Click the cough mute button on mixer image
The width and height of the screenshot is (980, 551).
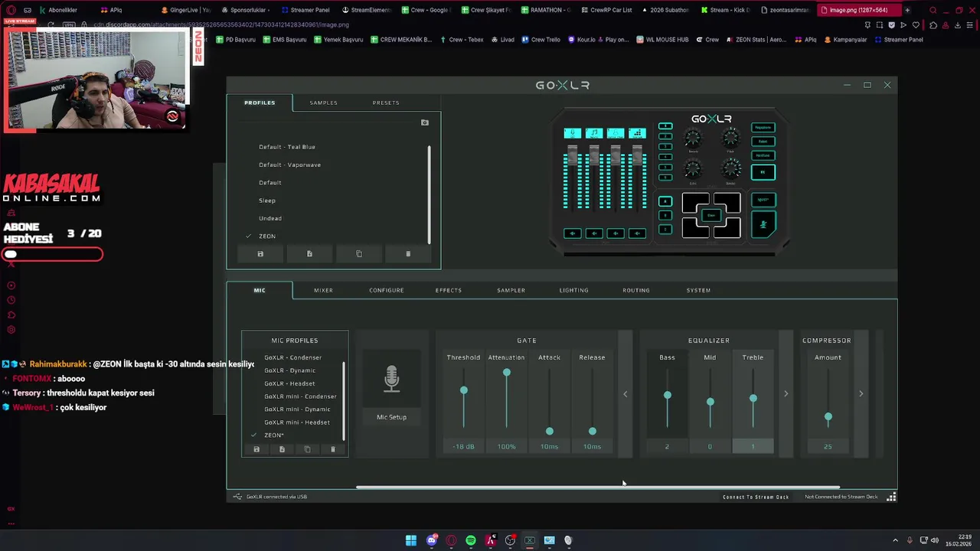point(763,224)
